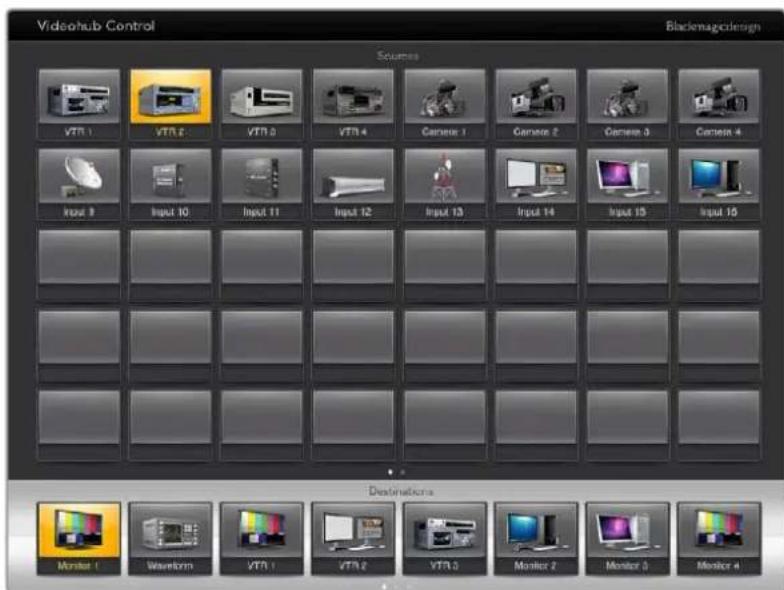Select Input 9 satellite dish source
784x590 pixels.
click(x=79, y=184)
